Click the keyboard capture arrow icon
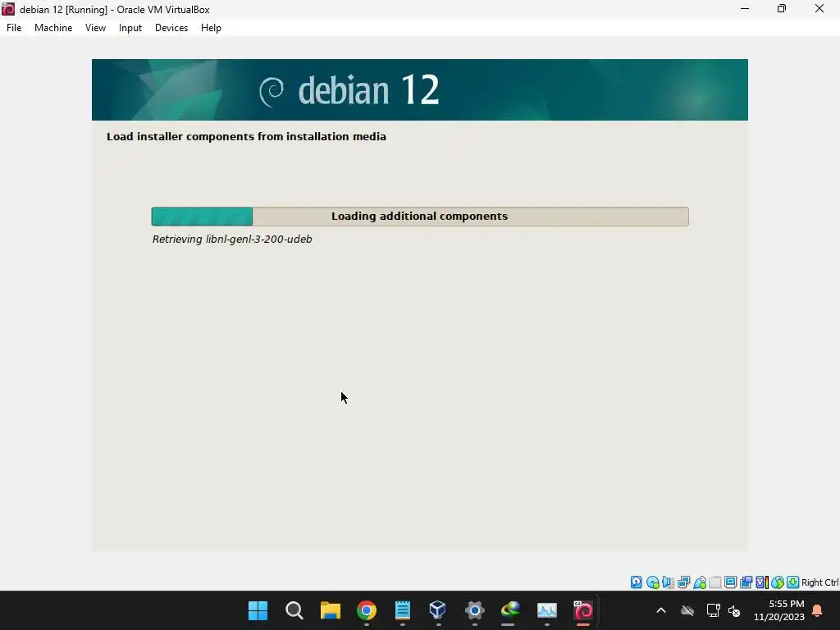This screenshot has width=840, height=630. click(x=793, y=582)
